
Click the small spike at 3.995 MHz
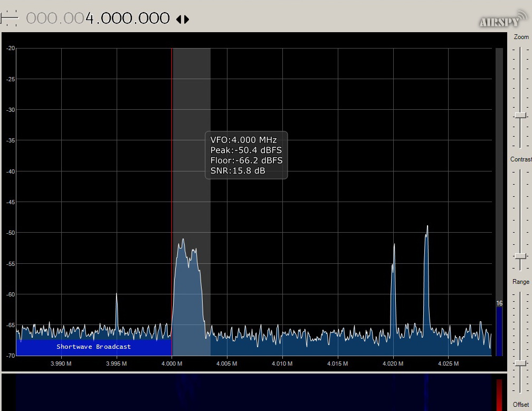coord(117,310)
